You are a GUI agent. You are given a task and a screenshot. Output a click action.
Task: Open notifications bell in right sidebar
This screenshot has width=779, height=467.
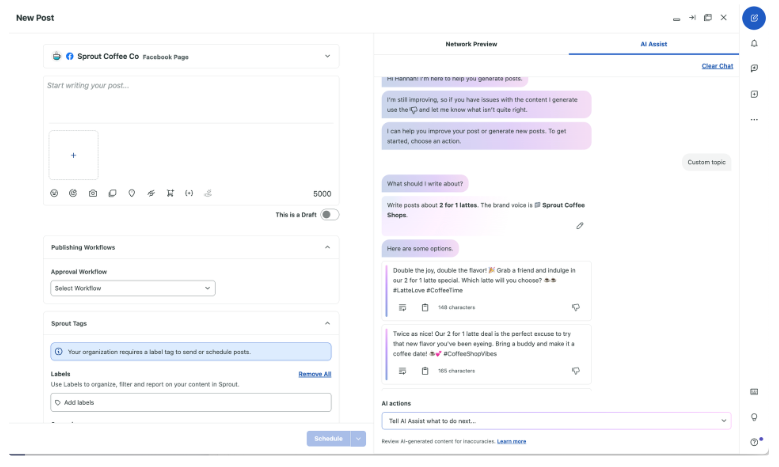point(754,44)
